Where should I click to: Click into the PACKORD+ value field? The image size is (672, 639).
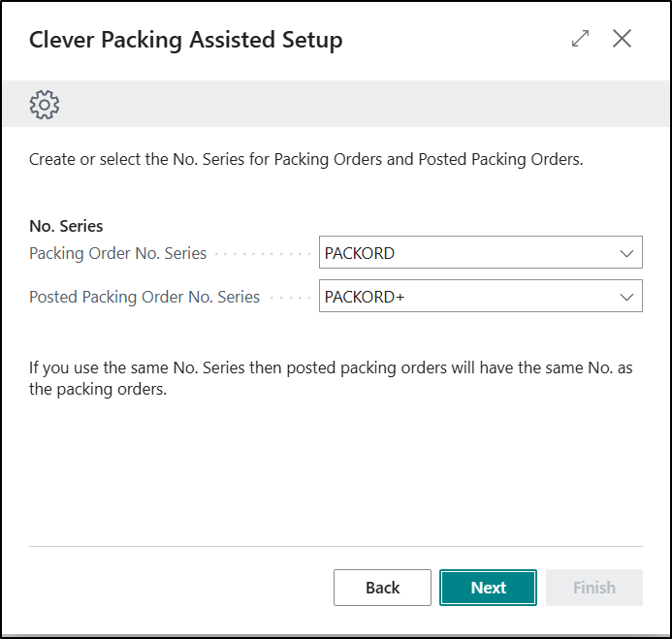click(465, 297)
